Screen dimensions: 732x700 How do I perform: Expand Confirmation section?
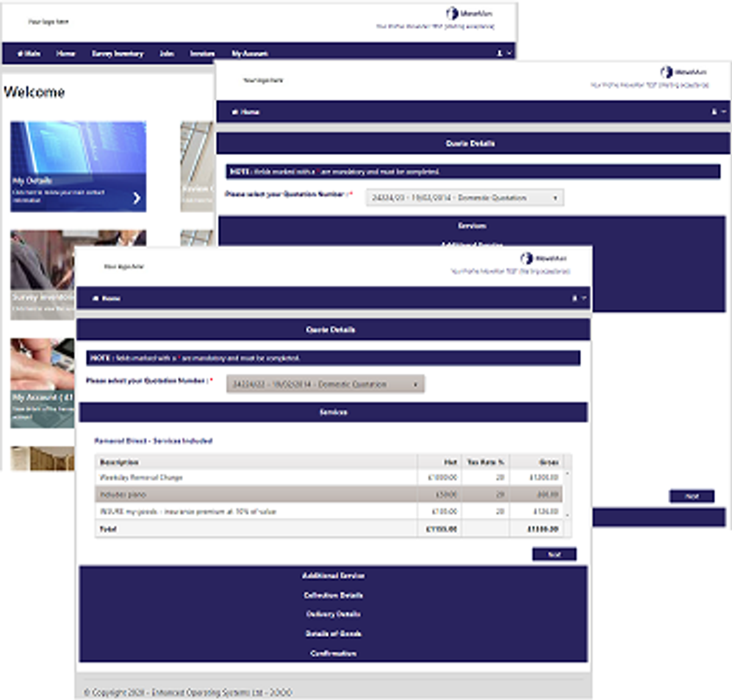[333, 653]
